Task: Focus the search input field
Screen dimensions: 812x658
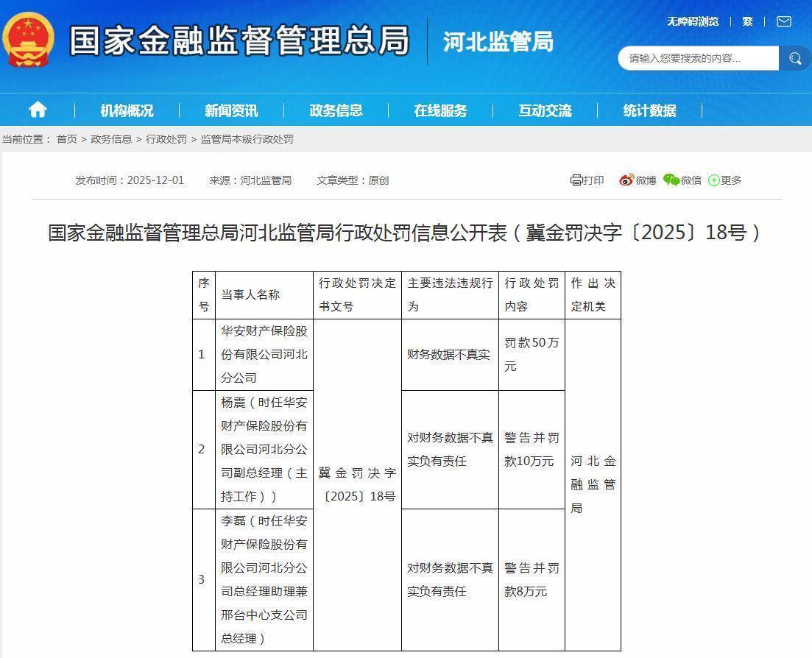Action: [698, 59]
